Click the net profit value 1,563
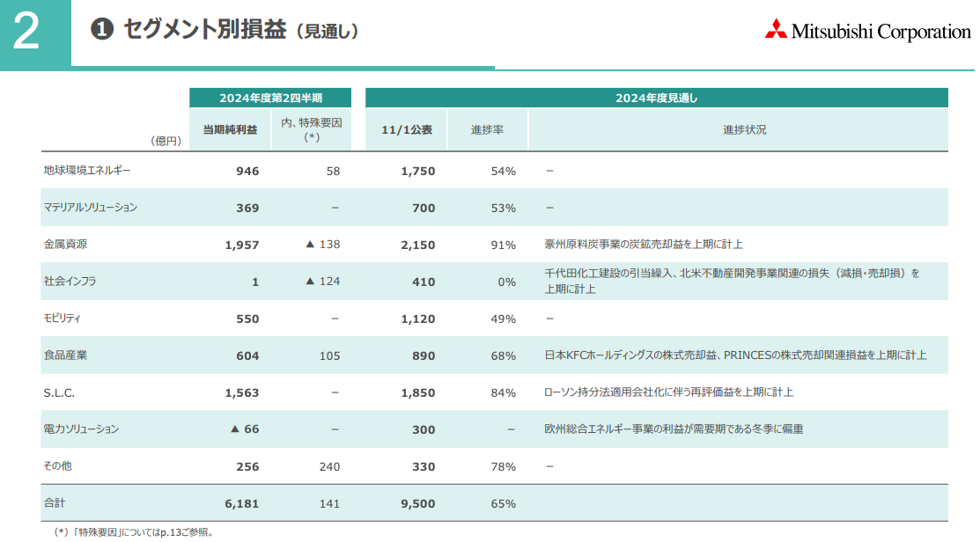The image size is (980, 542). (x=242, y=392)
